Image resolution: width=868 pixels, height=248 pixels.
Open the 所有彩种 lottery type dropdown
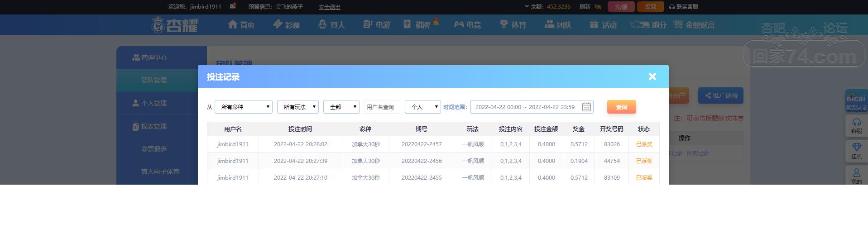(244, 107)
